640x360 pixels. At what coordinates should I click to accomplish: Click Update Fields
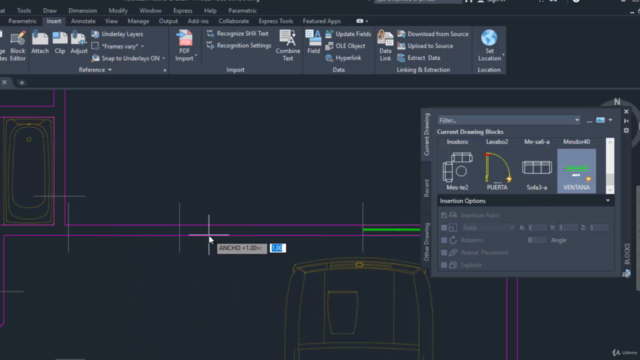pyautogui.click(x=348, y=34)
